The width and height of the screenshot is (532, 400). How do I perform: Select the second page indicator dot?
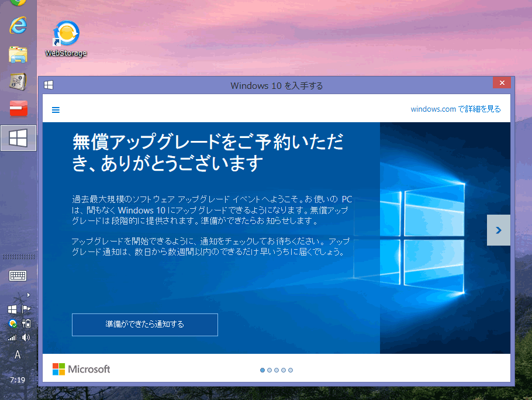pos(270,370)
